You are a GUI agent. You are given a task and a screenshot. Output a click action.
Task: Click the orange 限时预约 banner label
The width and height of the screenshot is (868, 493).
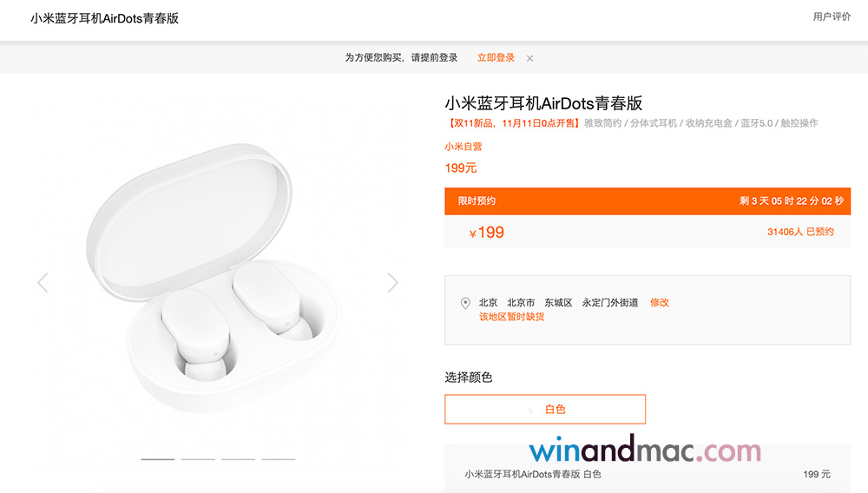coord(477,200)
